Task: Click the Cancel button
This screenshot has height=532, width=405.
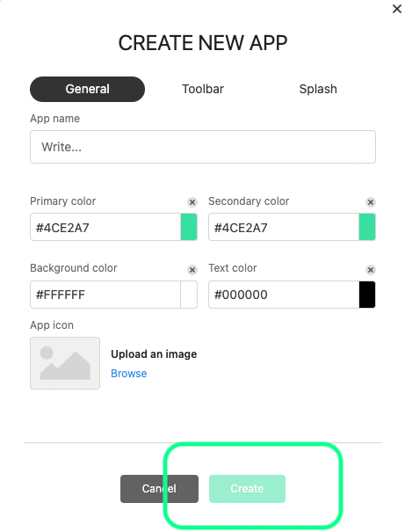Action: point(159,489)
